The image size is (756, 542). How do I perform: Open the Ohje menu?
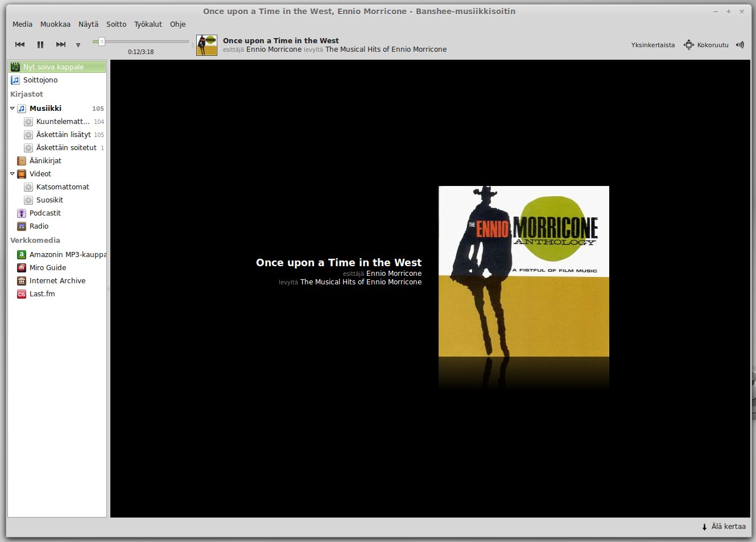tap(177, 24)
